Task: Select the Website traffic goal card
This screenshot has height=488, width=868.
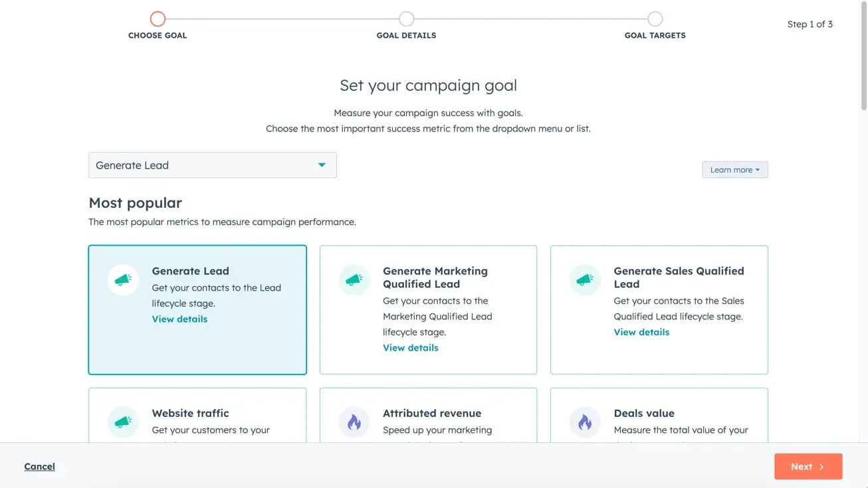Action: [197, 416]
